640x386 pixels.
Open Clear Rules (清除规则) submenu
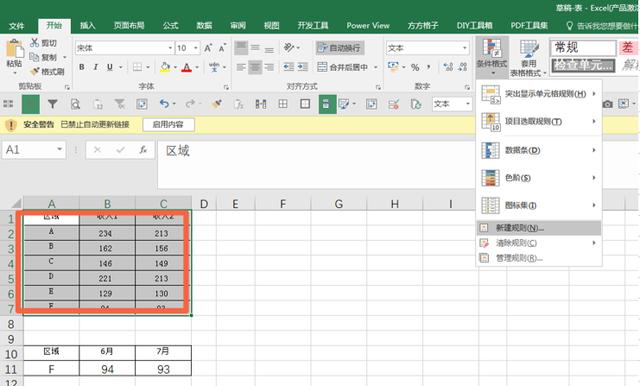coord(539,243)
